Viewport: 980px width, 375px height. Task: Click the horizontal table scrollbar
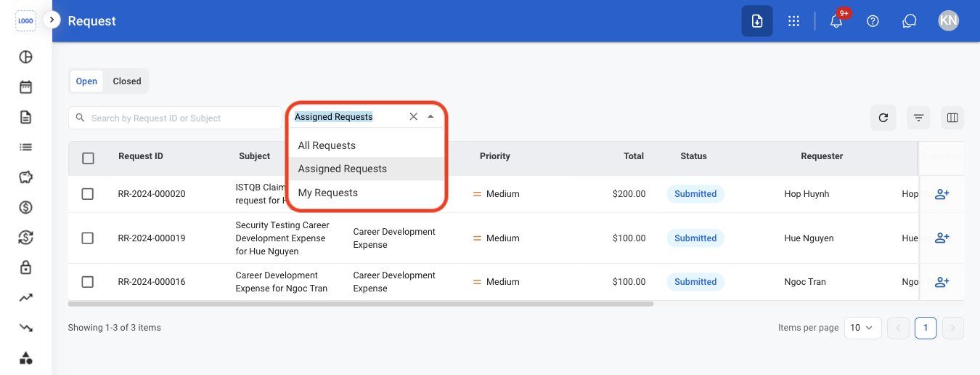point(361,304)
